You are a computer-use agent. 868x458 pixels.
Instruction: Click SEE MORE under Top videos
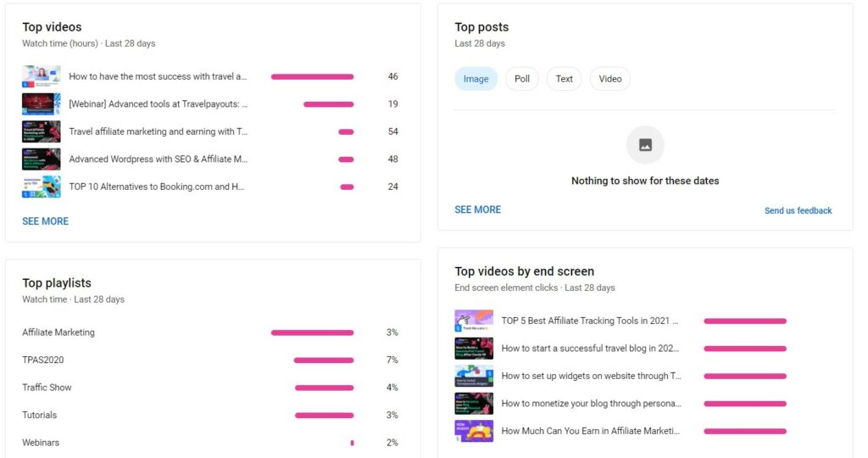click(x=46, y=221)
